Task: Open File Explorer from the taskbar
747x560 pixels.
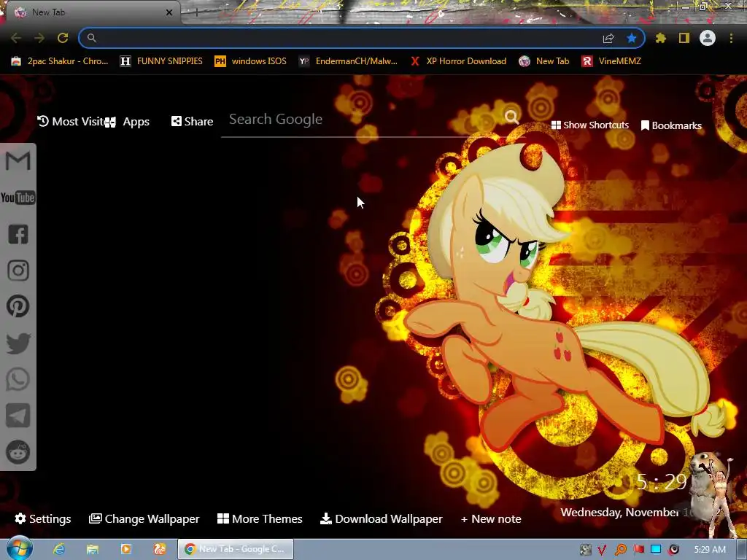Action: [x=93, y=549]
